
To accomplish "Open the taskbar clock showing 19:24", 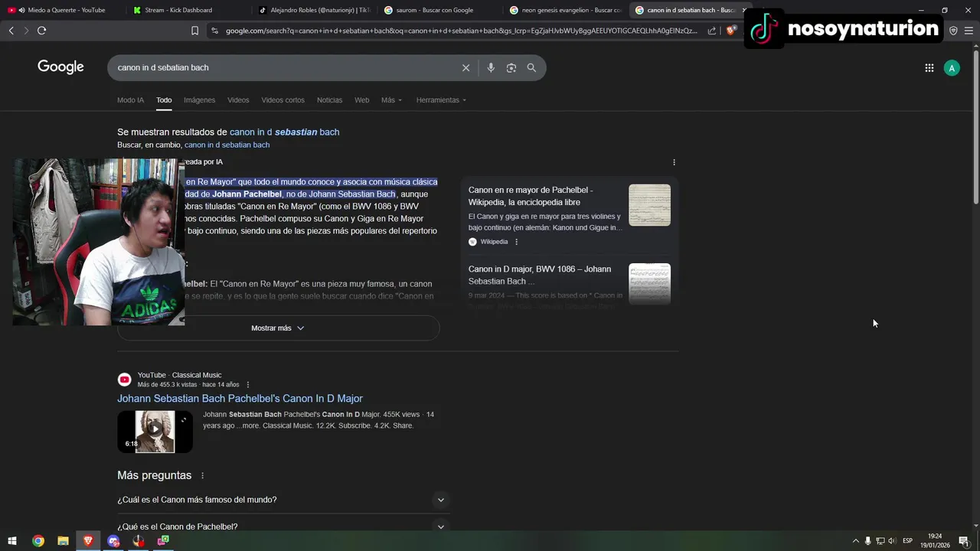I will click(x=935, y=541).
